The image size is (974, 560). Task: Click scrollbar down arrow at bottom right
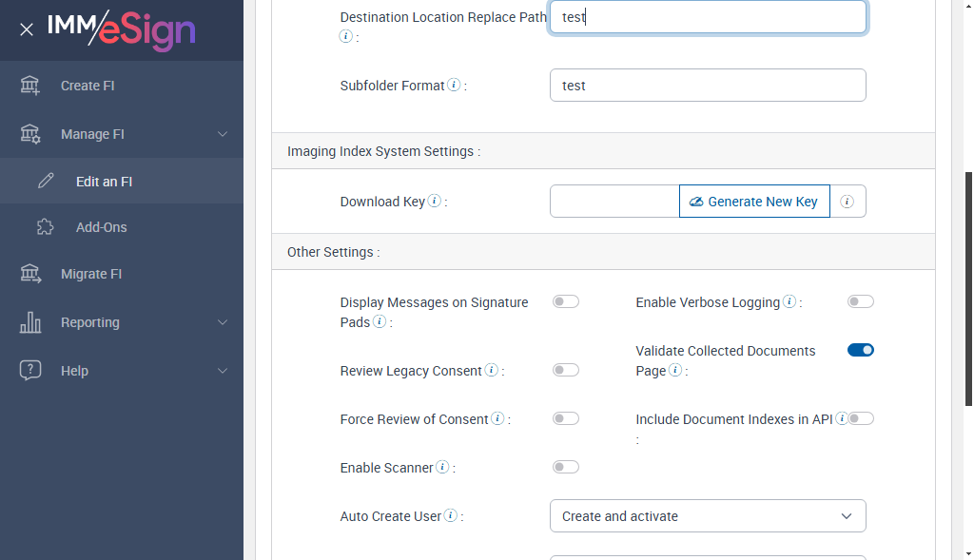click(968, 554)
